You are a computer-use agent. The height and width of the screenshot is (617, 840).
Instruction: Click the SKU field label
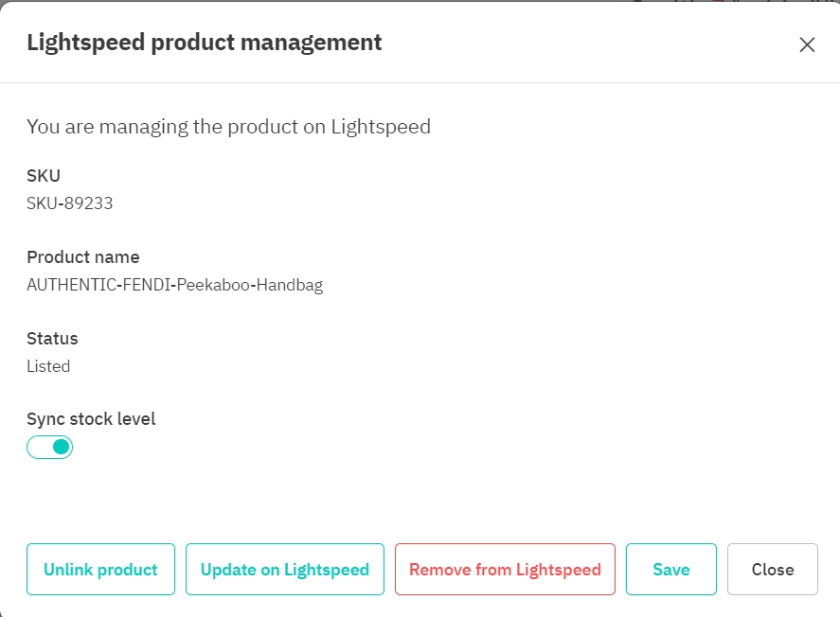tap(44, 175)
